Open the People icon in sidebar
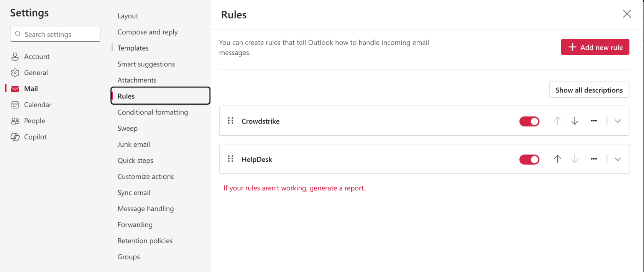The height and width of the screenshot is (272, 644). point(15,121)
